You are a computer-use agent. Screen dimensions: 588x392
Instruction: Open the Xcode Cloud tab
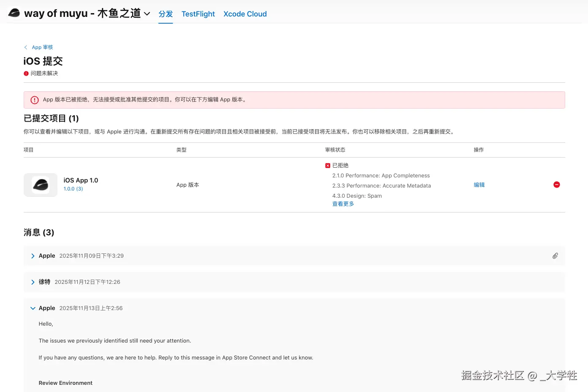(245, 14)
